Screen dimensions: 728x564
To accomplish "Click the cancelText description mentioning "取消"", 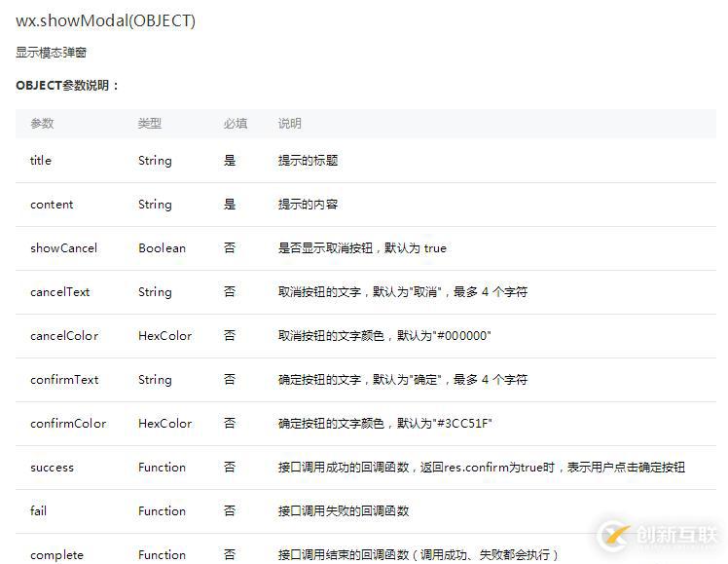I will (x=403, y=292).
